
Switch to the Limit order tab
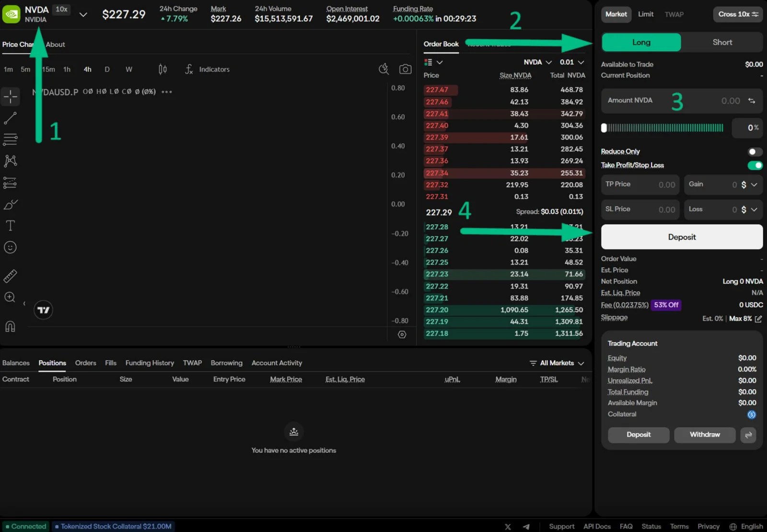(646, 14)
